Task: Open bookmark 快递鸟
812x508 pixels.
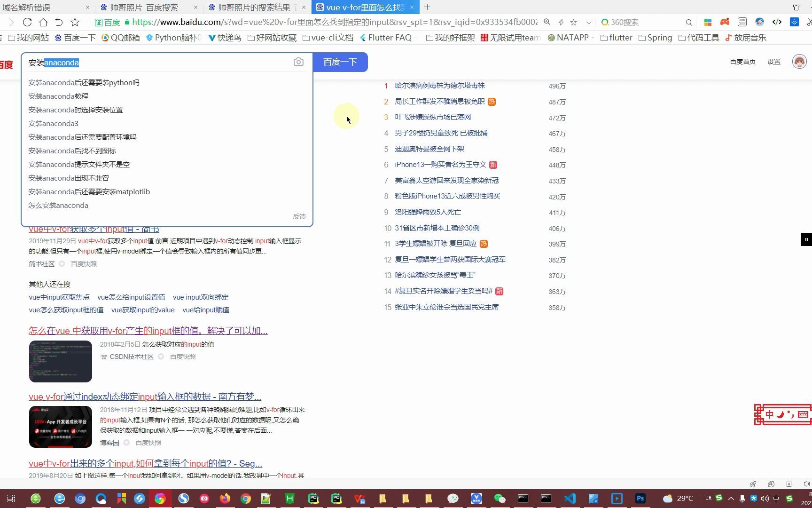Action: pyautogui.click(x=225, y=38)
